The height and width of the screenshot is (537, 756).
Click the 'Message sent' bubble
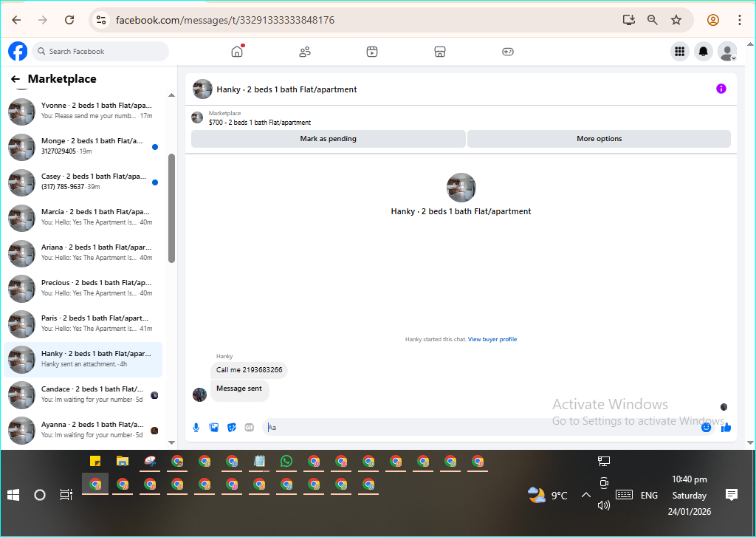pos(239,389)
